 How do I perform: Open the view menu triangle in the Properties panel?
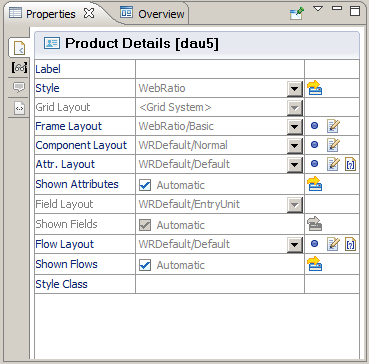click(318, 8)
